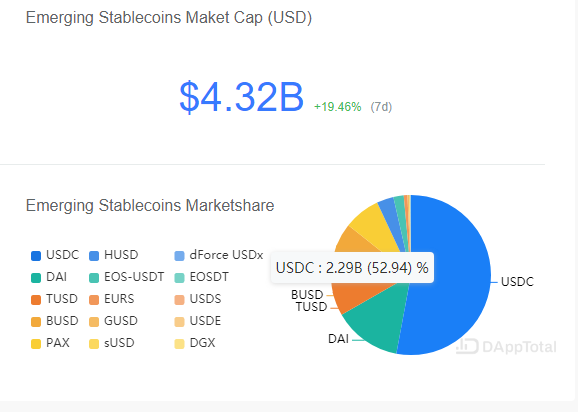
Task: Click the USDE legend marker
Action: point(179,322)
